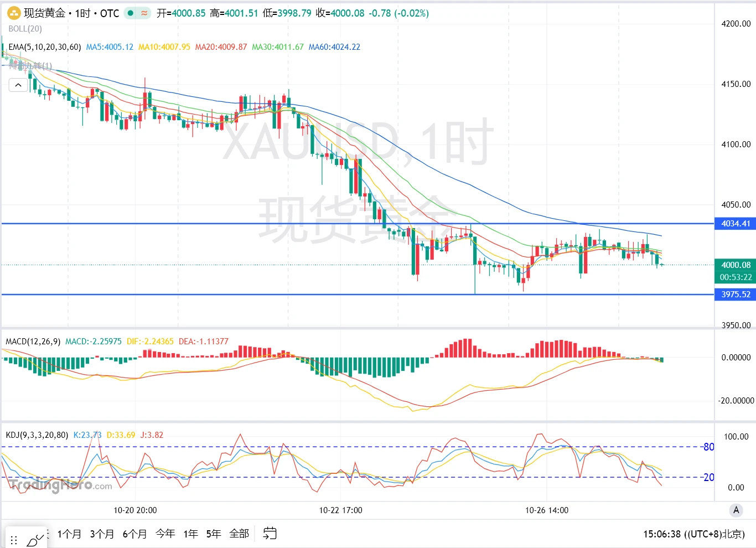
Task: Click the MA60:4024.22 value
Action: pos(334,47)
